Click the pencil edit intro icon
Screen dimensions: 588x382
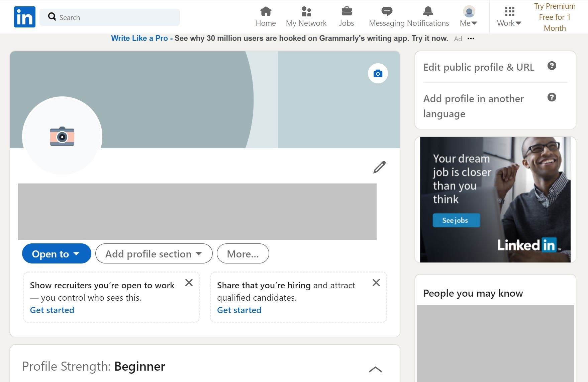[379, 167]
